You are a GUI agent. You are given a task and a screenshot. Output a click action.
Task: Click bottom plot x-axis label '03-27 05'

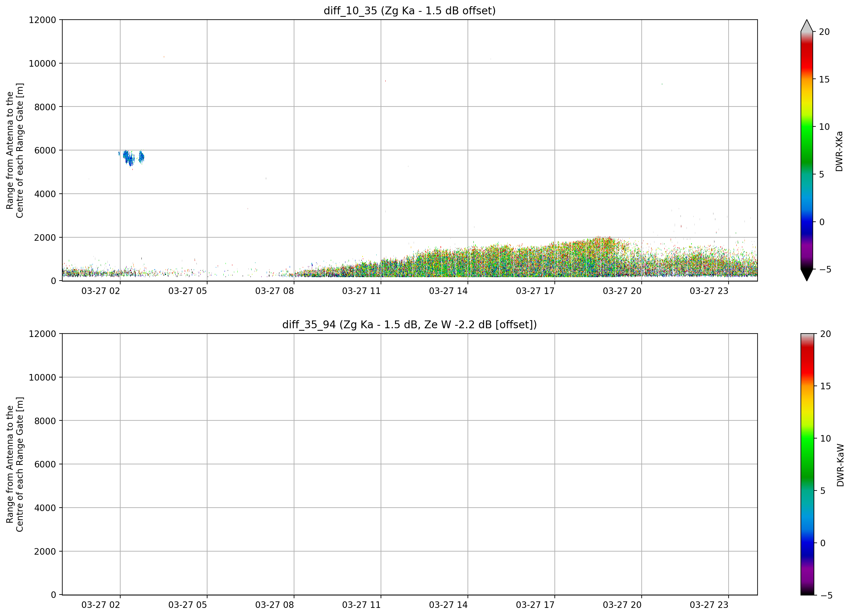click(188, 605)
